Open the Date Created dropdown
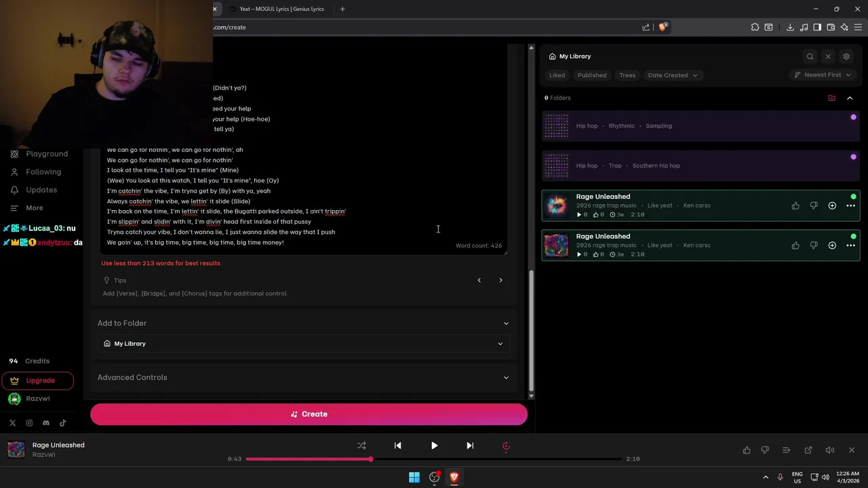 [x=672, y=75]
